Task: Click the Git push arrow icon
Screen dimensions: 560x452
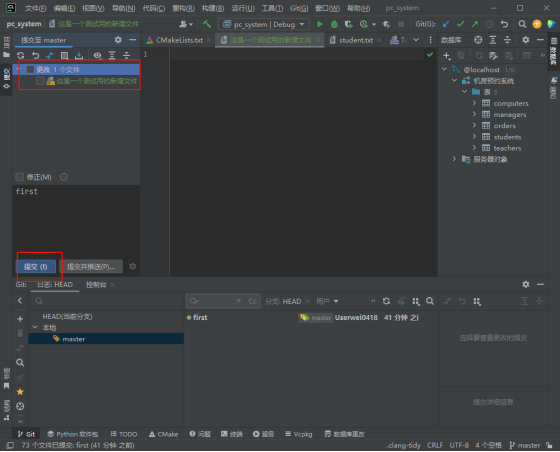Action: pyautogui.click(x=475, y=24)
